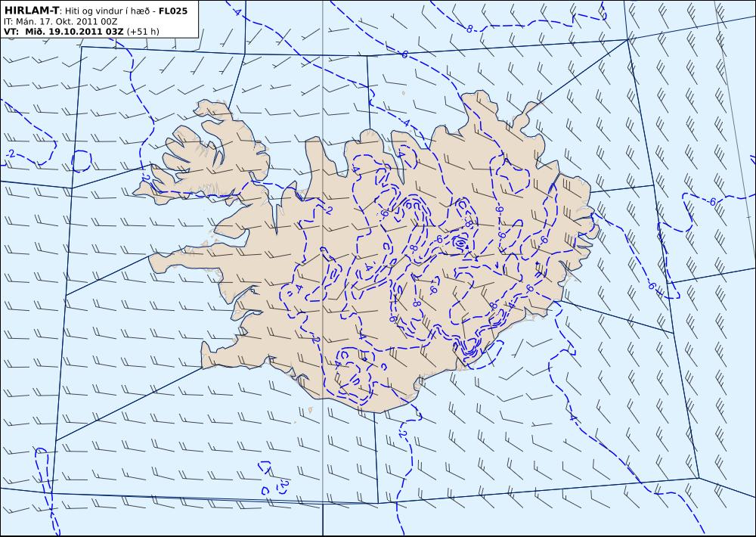Click the "HIRLAM-T" model title text

point(32,10)
